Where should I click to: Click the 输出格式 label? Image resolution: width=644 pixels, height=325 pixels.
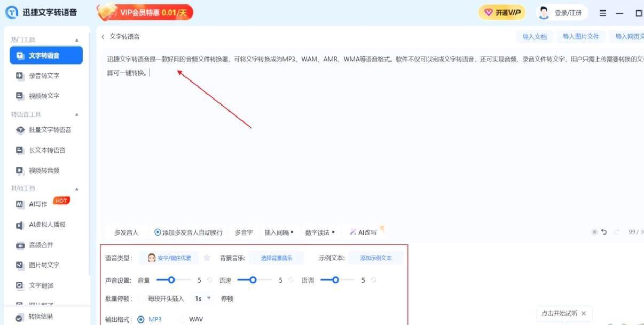[x=118, y=320]
